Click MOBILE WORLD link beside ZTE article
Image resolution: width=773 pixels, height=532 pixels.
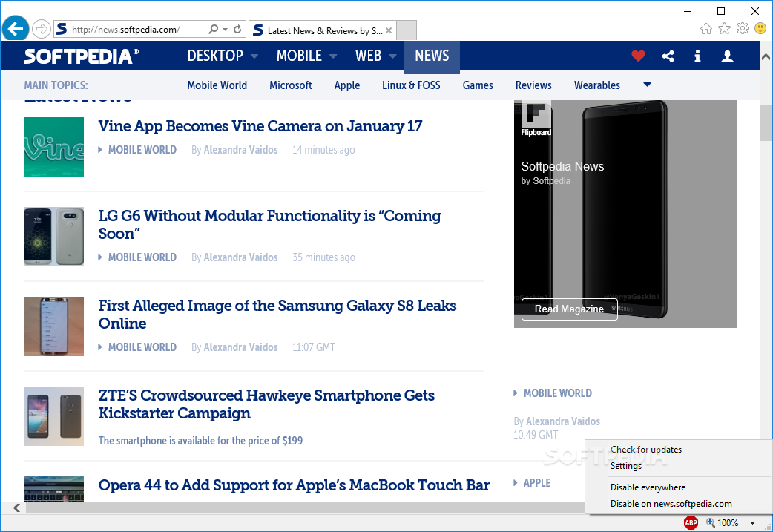pos(558,393)
